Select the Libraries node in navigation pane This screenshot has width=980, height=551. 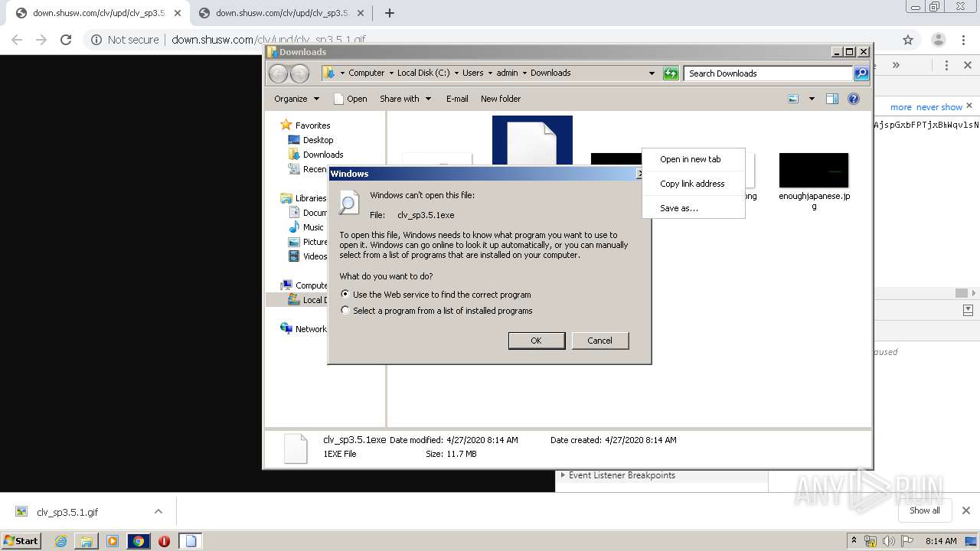point(311,198)
